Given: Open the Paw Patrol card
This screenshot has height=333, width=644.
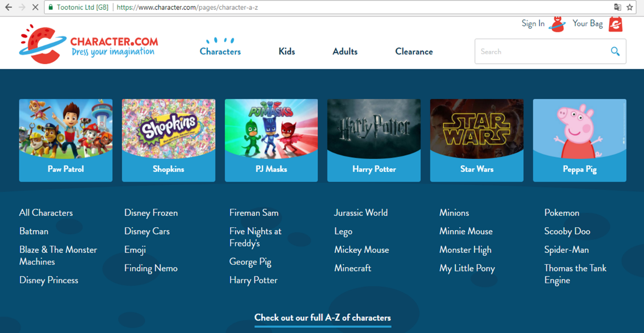Looking at the screenshot, I should 65,140.
